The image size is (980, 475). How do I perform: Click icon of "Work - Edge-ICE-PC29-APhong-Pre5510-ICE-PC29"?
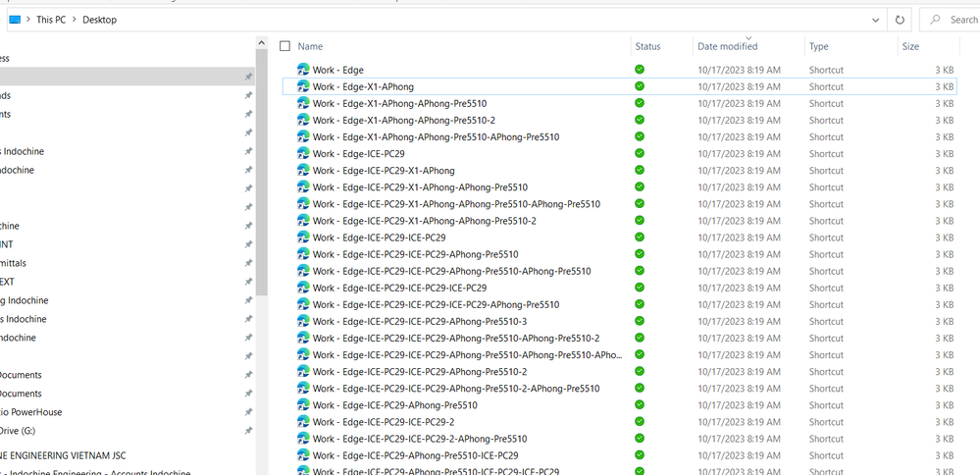(304, 455)
